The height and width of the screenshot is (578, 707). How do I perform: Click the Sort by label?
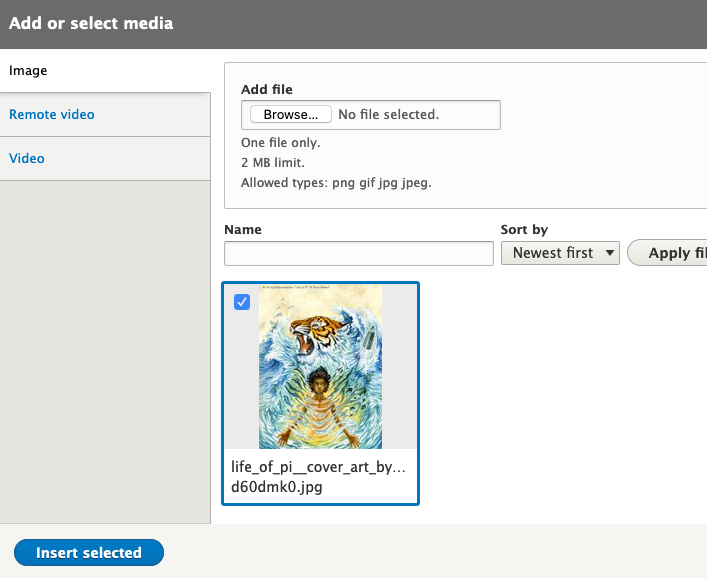524,229
